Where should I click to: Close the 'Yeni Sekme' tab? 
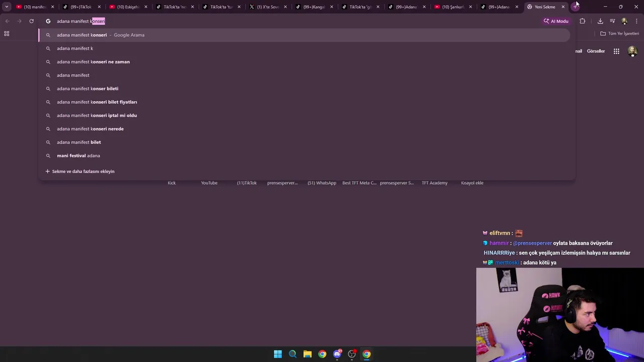[563, 7]
